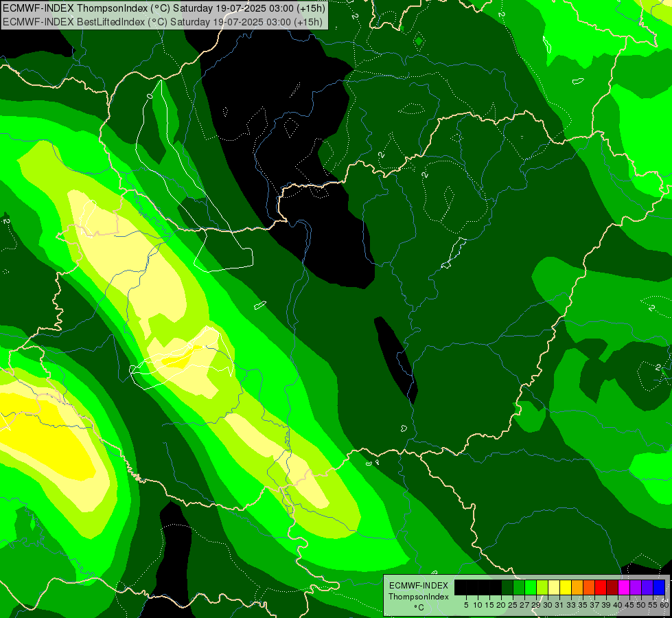This screenshot has width=672, height=618.
Task: Click the legend tick value '10'
Action: click(x=478, y=605)
